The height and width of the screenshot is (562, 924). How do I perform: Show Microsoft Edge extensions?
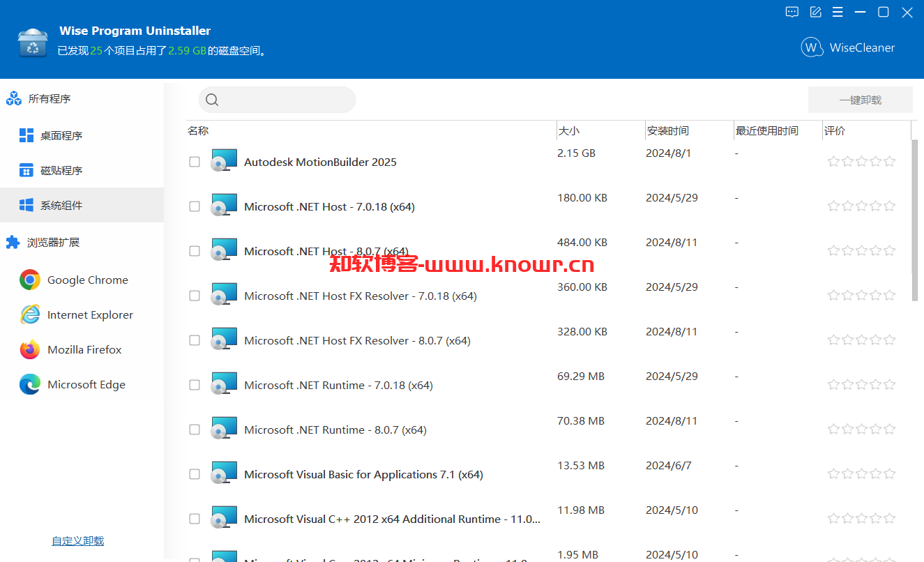[x=82, y=385]
